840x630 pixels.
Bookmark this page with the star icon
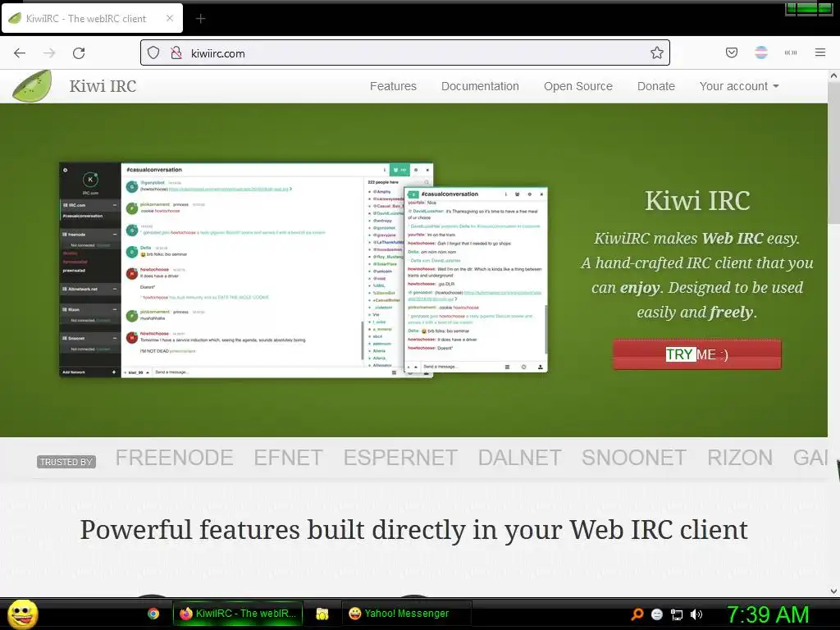pos(657,52)
